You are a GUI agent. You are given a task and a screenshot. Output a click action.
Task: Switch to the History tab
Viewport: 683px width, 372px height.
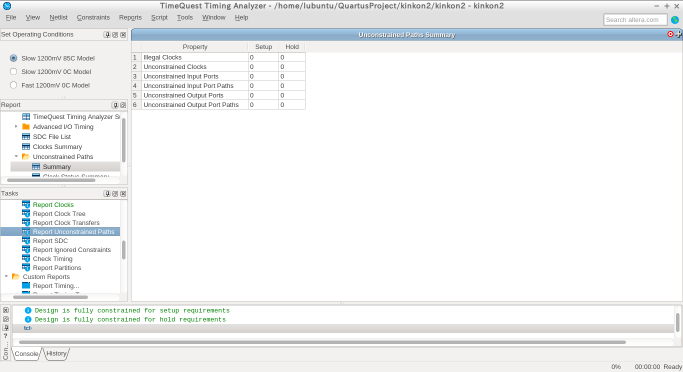(x=56, y=353)
